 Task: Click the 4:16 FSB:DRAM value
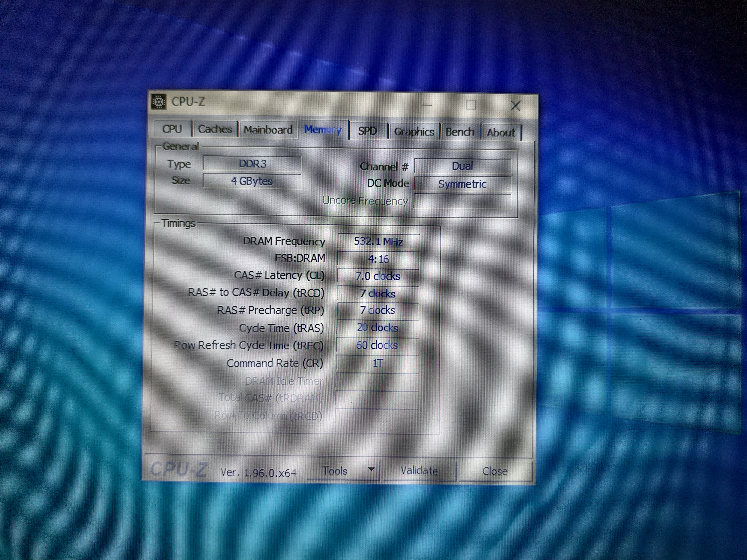pyautogui.click(x=379, y=259)
